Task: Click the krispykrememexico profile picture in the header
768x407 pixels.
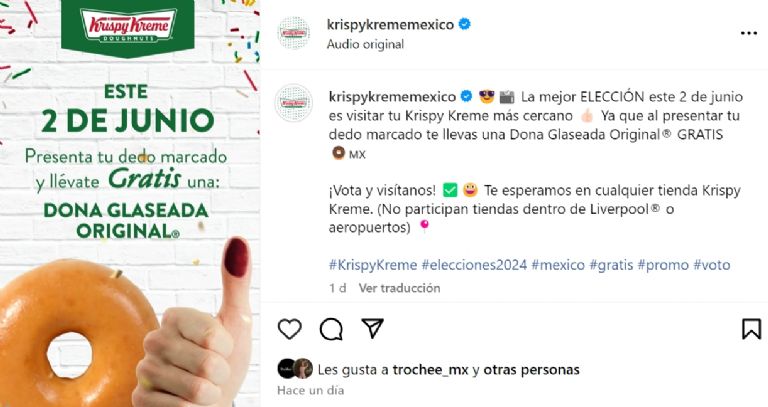Action: 293,33
